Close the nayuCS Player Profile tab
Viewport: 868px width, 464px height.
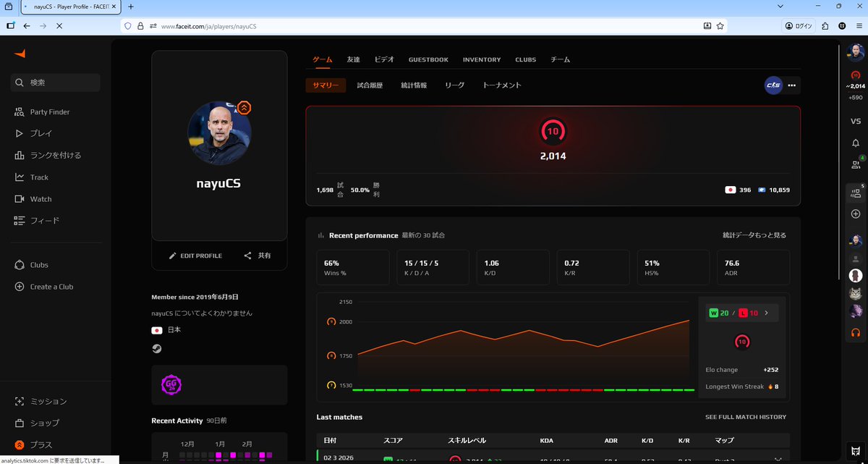click(x=114, y=7)
